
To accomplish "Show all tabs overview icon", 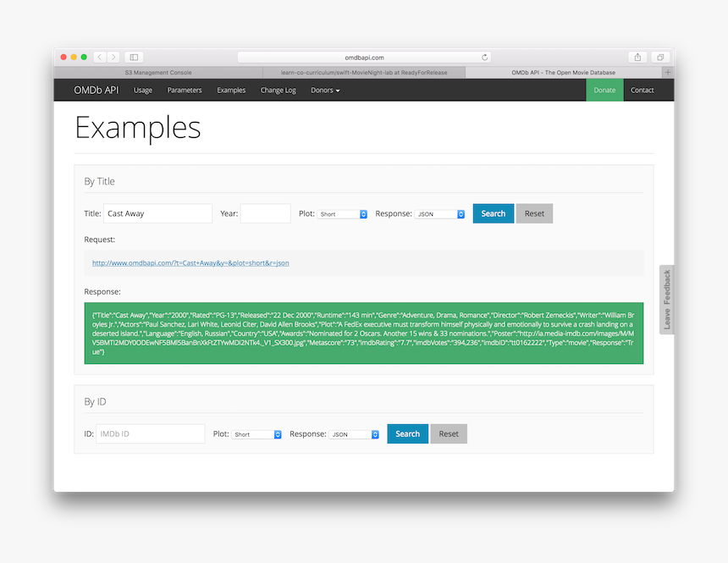I will coord(660,57).
